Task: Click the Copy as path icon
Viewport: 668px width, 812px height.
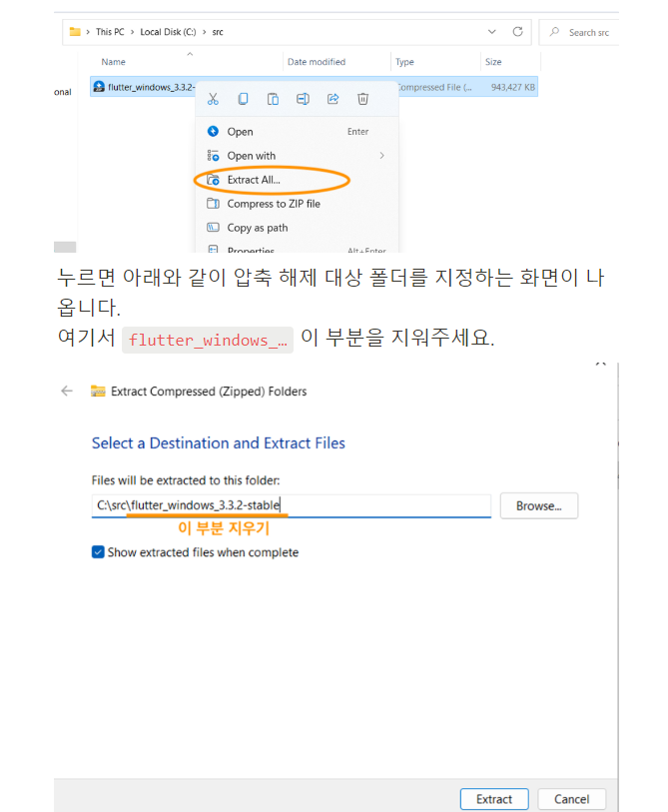Action: pos(213,228)
